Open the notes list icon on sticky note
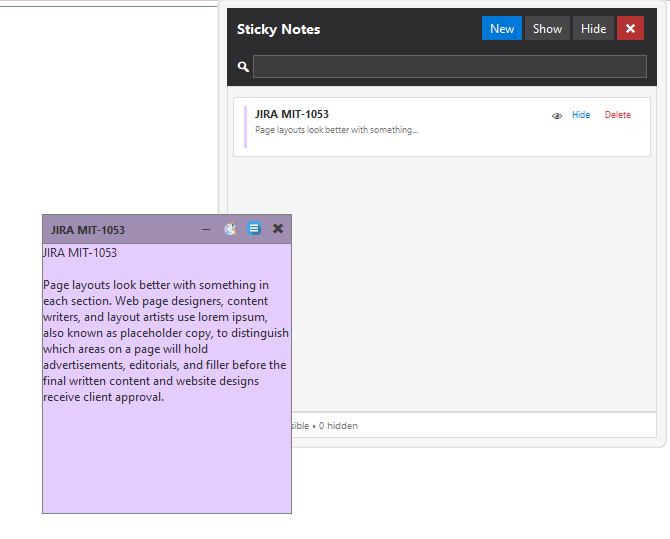Viewport: 670px width, 539px height. pyautogui.click(x=254, y=229)
